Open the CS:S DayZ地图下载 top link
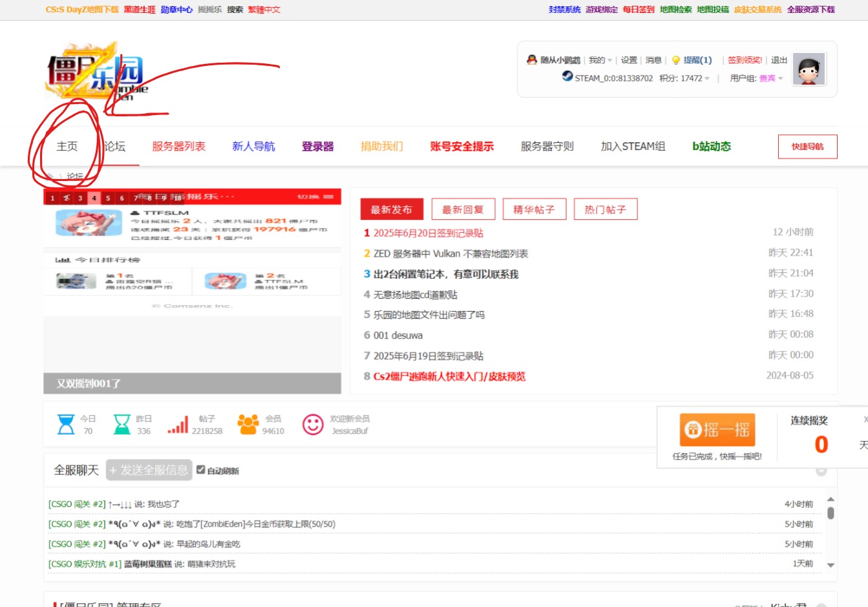The image size is (868, 607). point(82,10)
